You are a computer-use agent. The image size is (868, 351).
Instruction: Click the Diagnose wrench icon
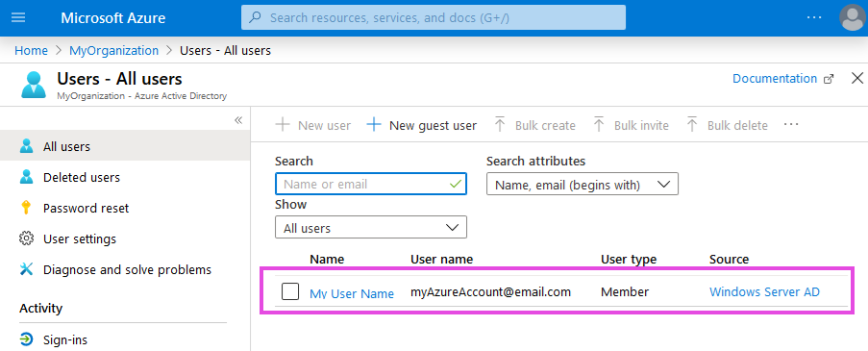26,269
